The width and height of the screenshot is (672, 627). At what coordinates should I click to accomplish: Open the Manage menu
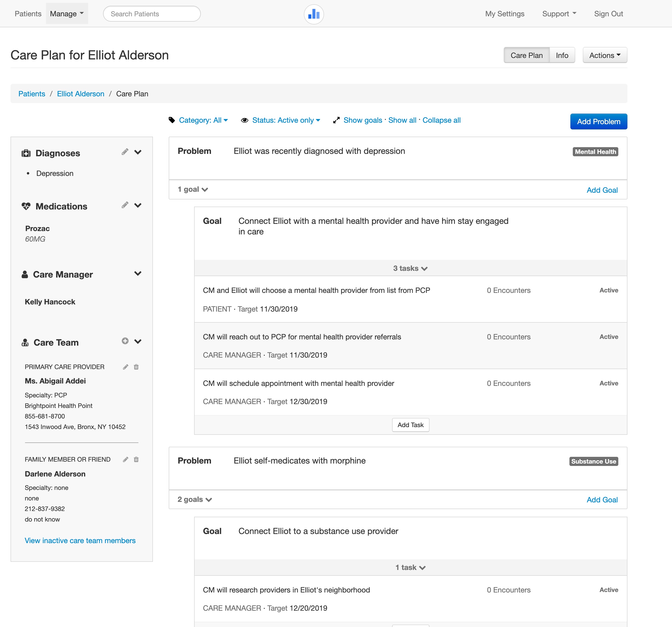pyautogui.click(x=67, y=13)
